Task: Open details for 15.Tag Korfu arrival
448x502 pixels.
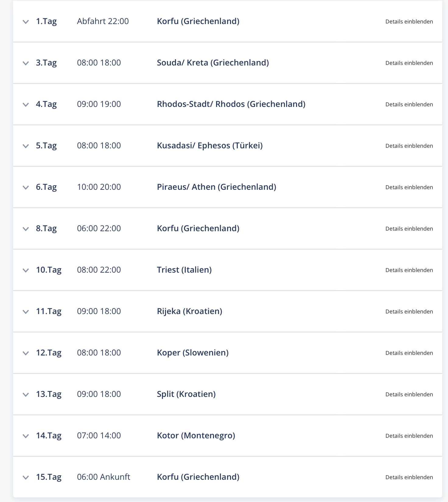Action: (409, 477)
